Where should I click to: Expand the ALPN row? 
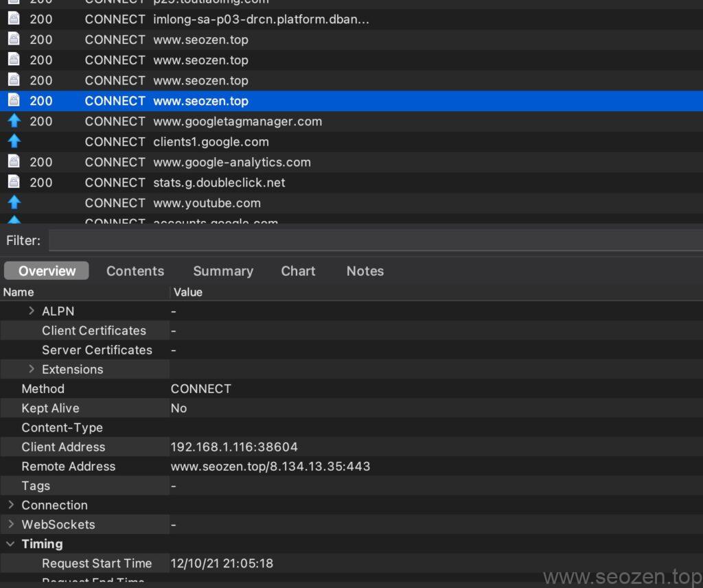pyautogui.click(x=32, y=311)
